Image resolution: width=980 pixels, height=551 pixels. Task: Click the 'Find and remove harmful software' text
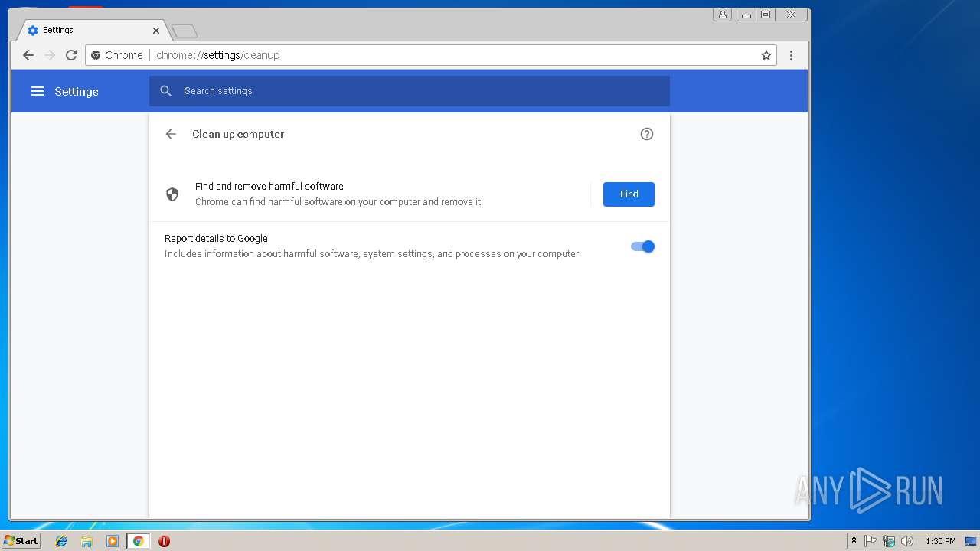click(269, 187)
